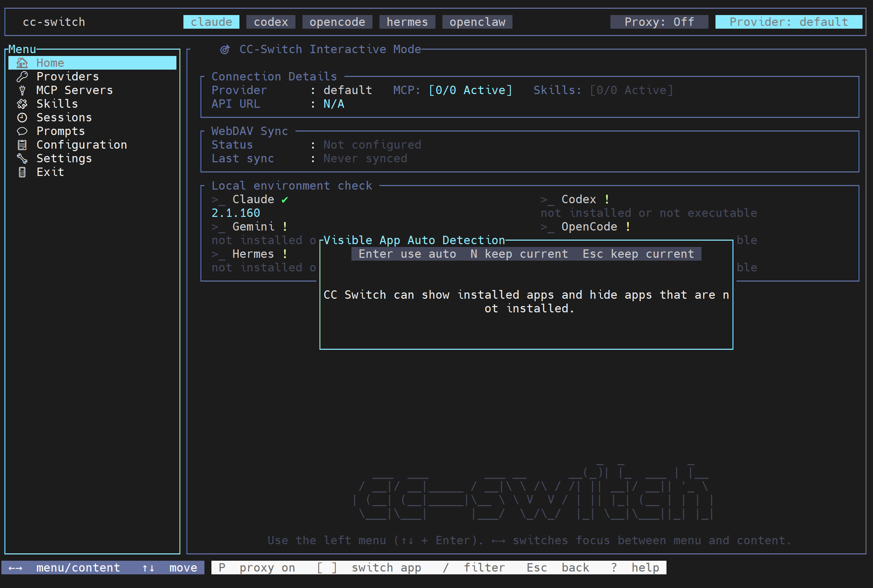Image resolution: width=873 pixels, height=588 pixels.
Task: Click the 'WebDAV Sync' section heading
Action: pyautogui.click(x=250, y=131)
